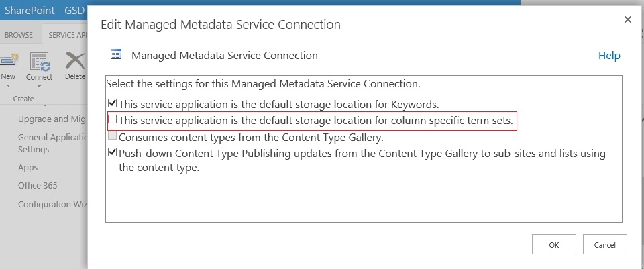The height and width of the screenshot is (269, 644).
Task: Open Upgrade and Migration in sidebar
Action: (52, 119)
